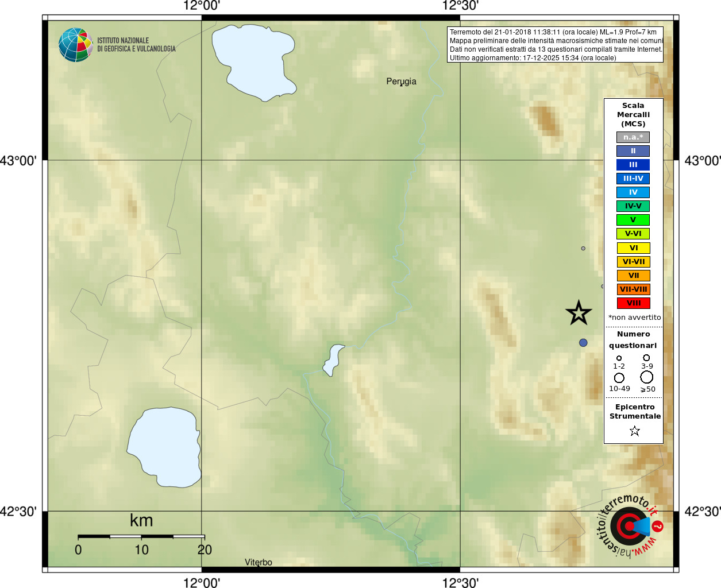
Task: Click the Perugia city label
Action: [x=401, y=82]
